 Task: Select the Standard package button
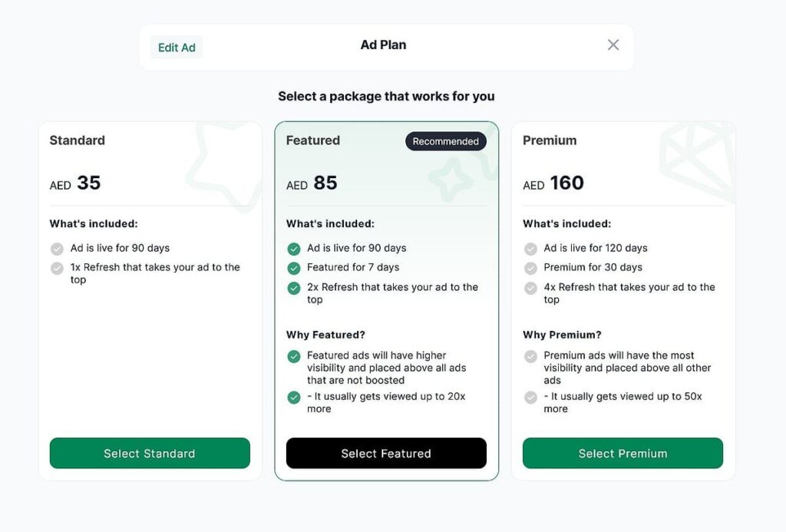tap(150, 453)
